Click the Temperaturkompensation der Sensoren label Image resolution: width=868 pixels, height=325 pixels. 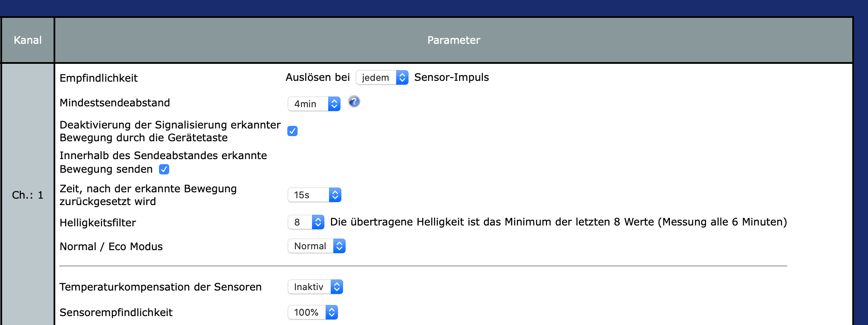pos(160,287)
